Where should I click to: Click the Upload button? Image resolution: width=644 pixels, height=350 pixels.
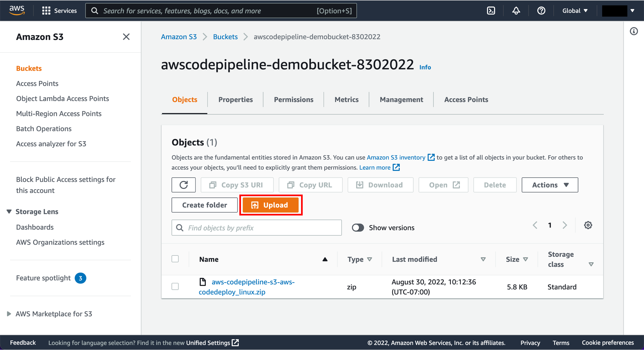tap(271, 205)
